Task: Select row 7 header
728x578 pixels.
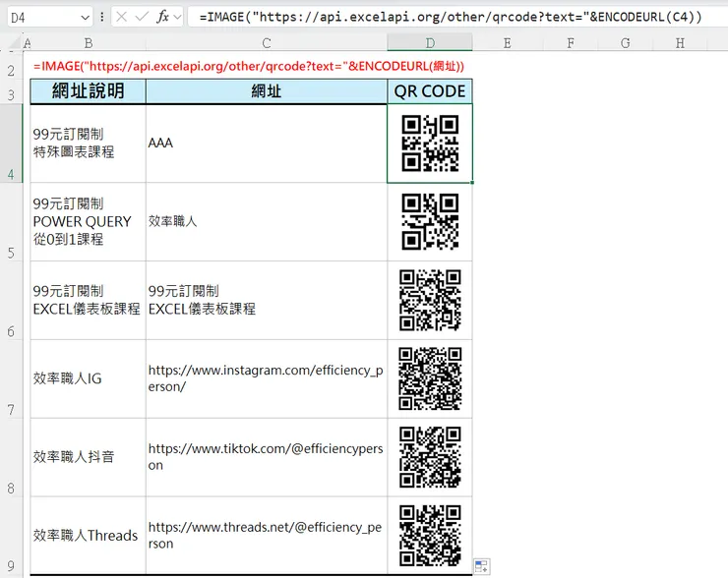Action: pos(11,378)
